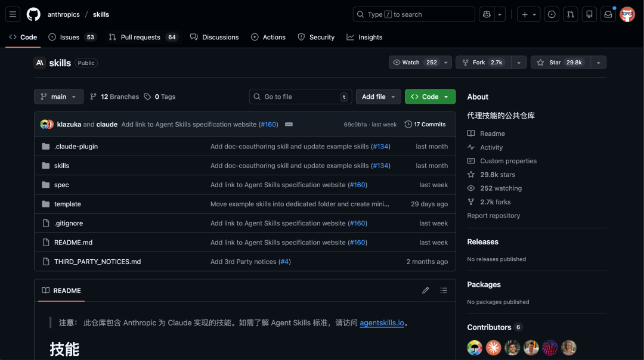Fork the repository
This screenshot has height=360, width=644.
(484, 63)
